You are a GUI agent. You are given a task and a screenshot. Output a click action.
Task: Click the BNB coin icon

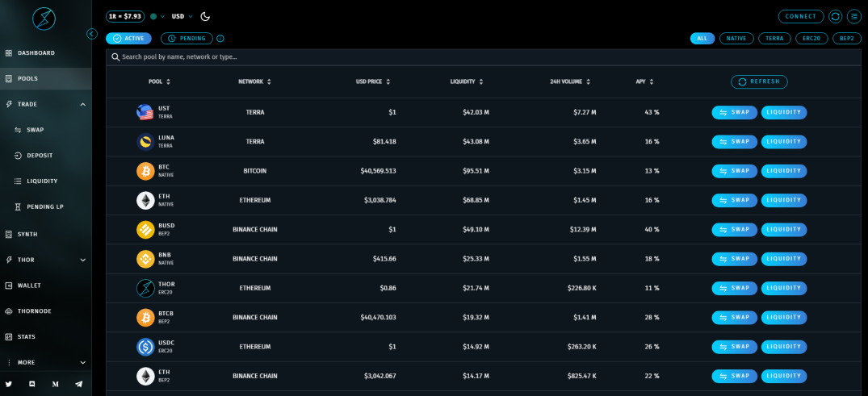(145, 259)
